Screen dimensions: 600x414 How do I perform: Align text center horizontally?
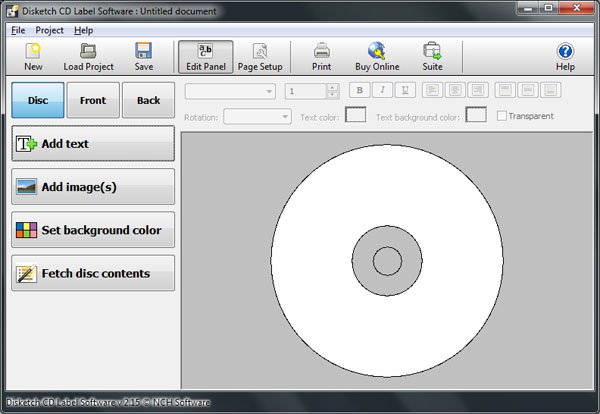point(455,90)
